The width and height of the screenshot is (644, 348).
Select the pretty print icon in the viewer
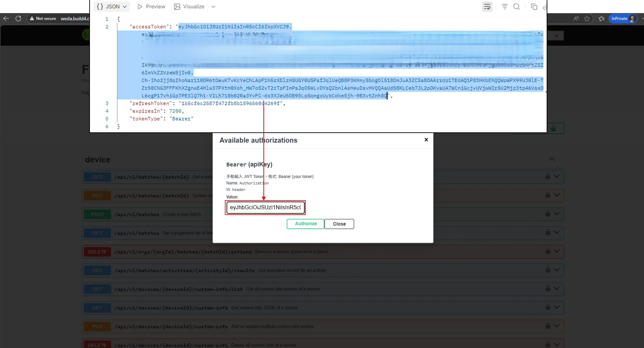click(504, 6)
